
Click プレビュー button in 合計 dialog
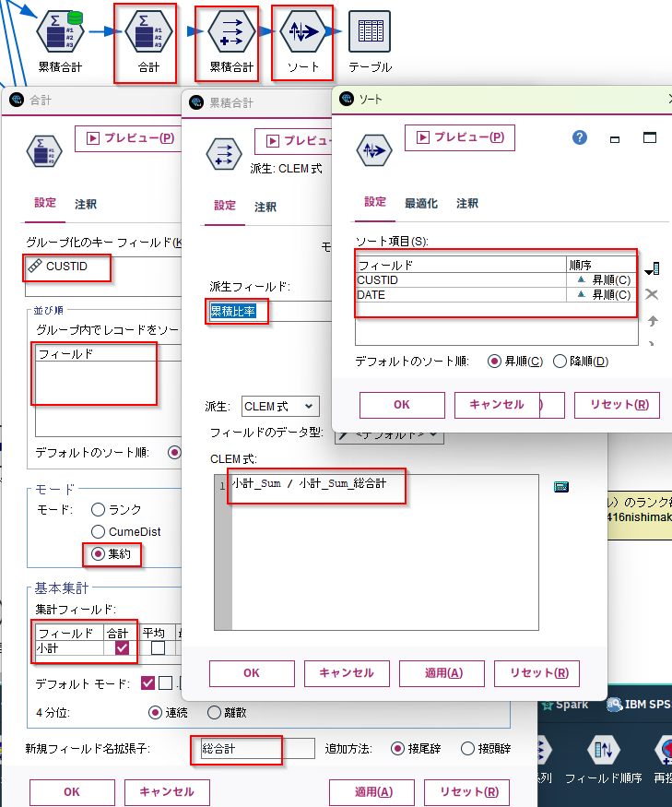[129, 138]
